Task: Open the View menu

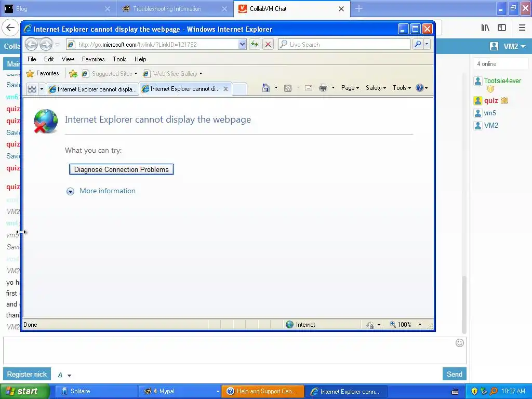Action: click(68, 59)
